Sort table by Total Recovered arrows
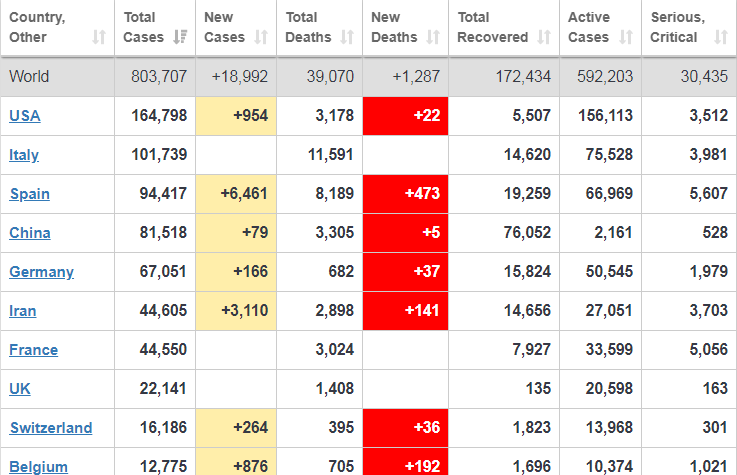Screen dimensions: 737x475 pyautogui.click(x=544, y=37)
